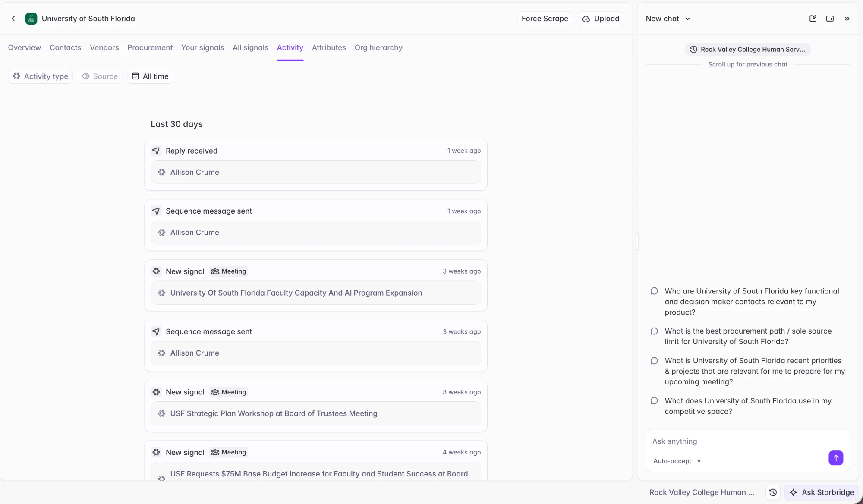This screenshot has width=863, height=504.
Task: Click the Upload button
Action: (600, 19)
